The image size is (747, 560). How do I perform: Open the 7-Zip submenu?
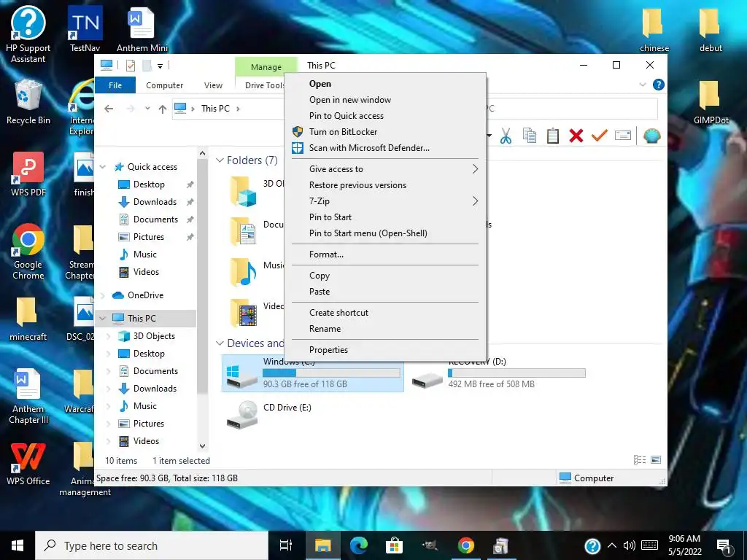385,201
